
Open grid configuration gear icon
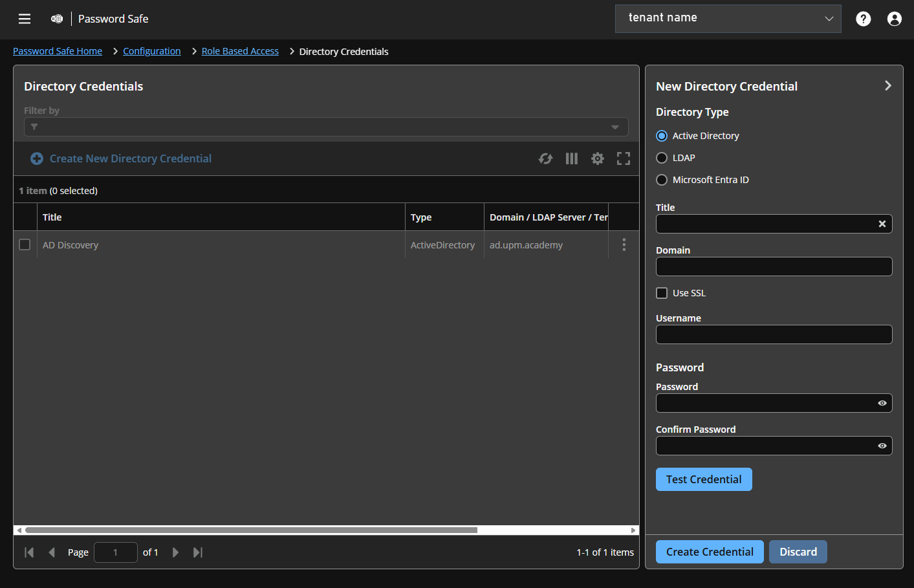597,158
